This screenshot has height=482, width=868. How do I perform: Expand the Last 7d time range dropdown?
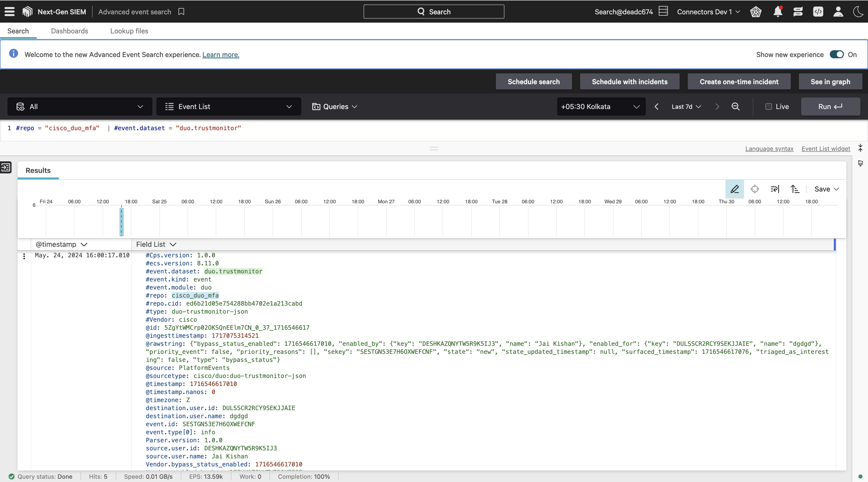click(686, 107)
